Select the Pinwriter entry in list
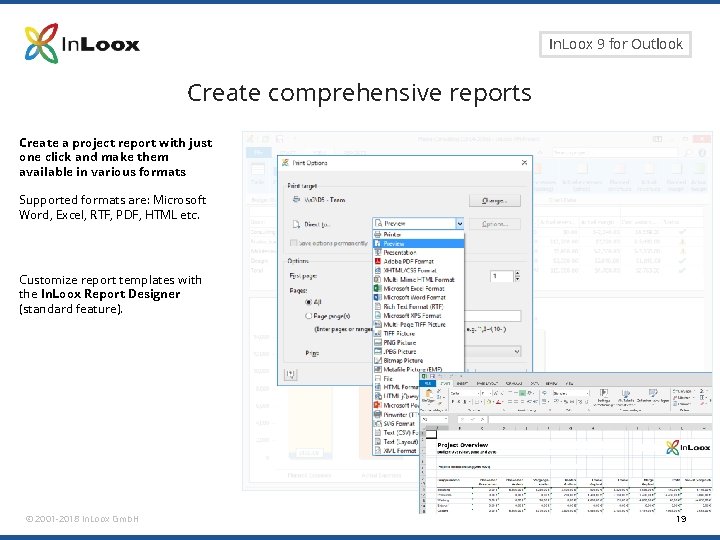 click(x=396, y=415)
